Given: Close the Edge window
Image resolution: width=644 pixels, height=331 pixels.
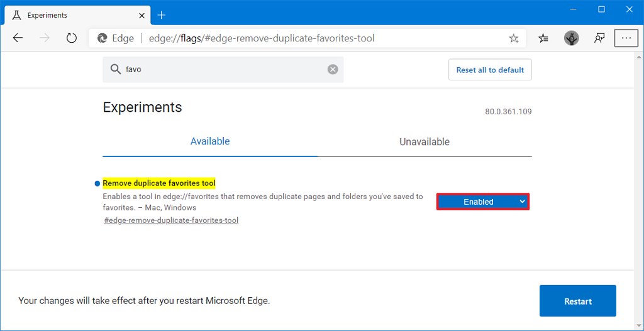Looking at the screenshot, I should [x=629, y=9].
